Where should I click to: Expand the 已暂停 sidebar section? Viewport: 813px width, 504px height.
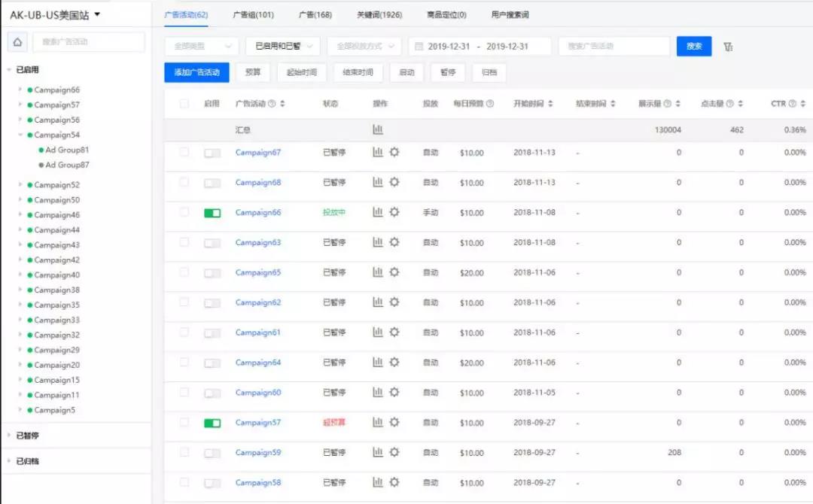9,436
